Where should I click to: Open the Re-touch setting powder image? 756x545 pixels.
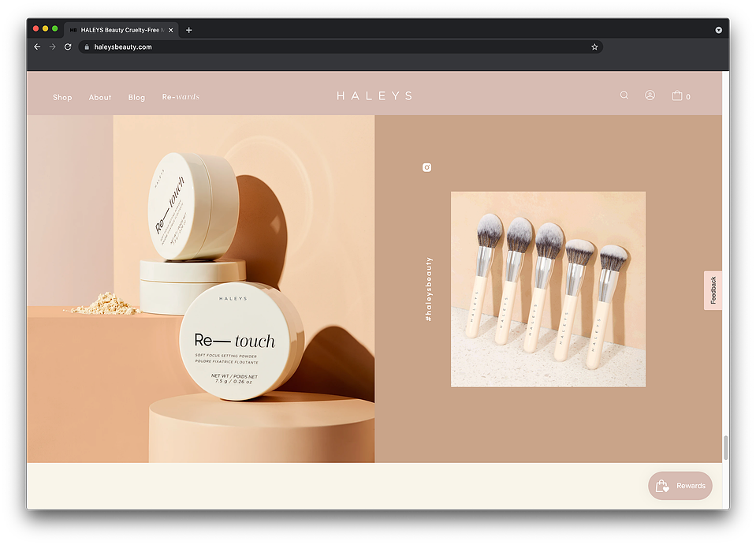click(x=201, y=289)
